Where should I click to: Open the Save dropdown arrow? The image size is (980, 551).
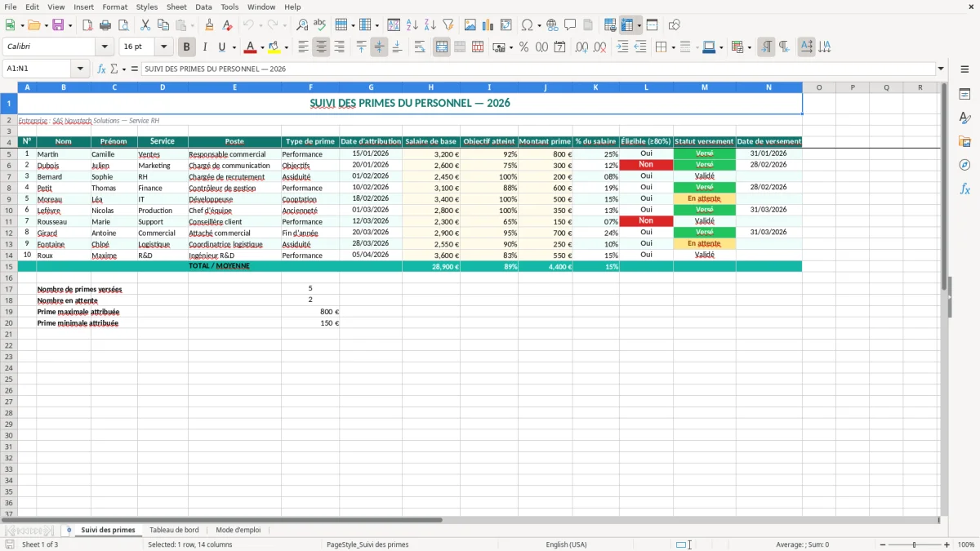click(x=70, y=25)
